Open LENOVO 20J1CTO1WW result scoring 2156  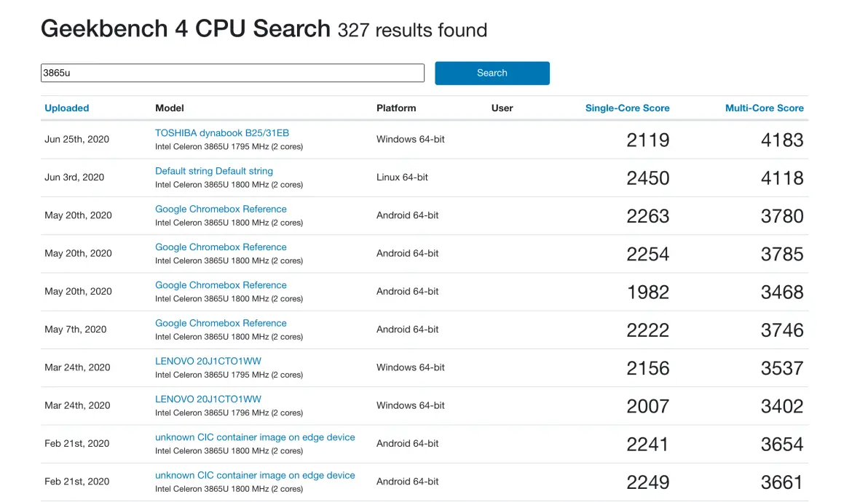pos(208,361)
